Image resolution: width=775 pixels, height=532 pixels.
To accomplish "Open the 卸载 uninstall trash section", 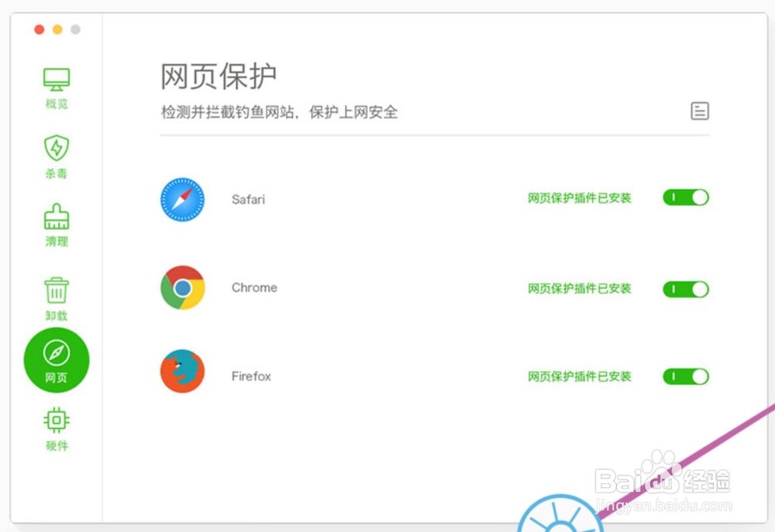I will (57, 298).
